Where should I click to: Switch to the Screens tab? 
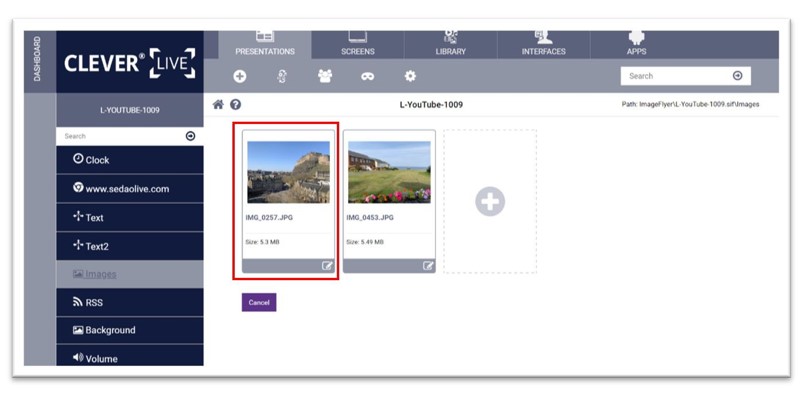[x=357, y=45]
